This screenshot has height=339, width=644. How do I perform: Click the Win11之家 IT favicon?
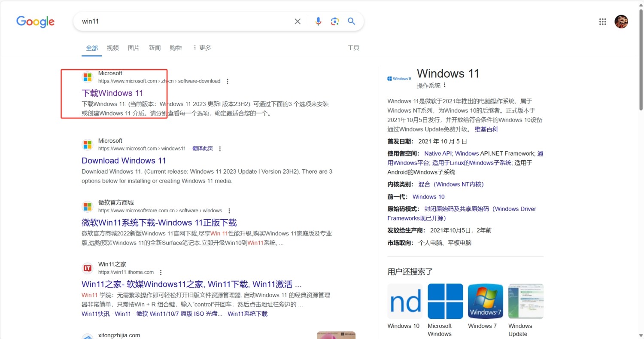(x=88, y=269)
